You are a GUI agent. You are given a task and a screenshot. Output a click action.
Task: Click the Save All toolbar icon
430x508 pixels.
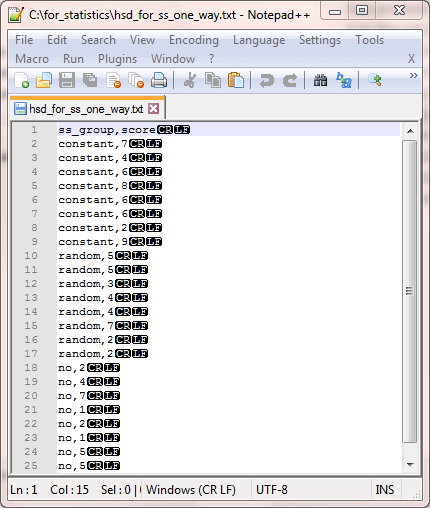click(90, 80)
